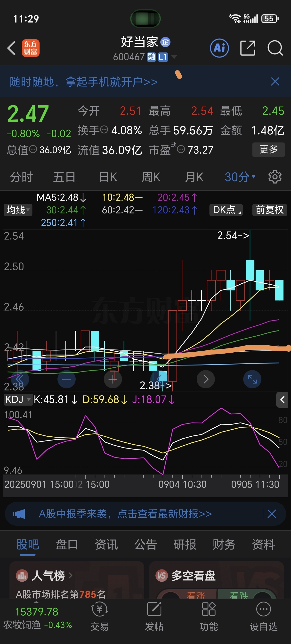Viewport: 291px width, 644px height.
Task: Close the 随时随地开户 banner
Action: (x=275, y=82)
